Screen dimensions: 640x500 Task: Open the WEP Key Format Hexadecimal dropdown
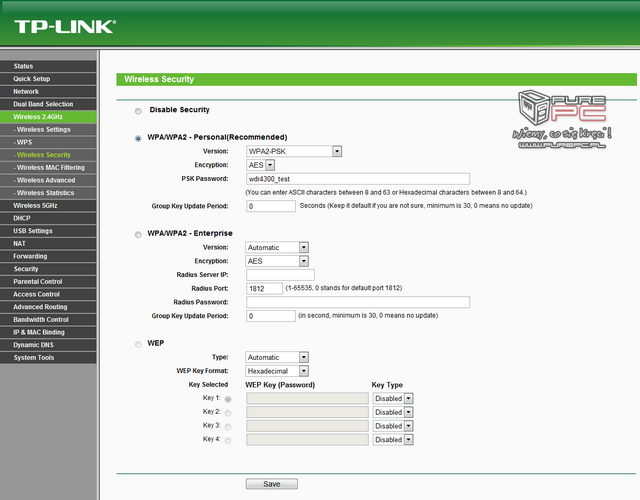pos(277,371)
